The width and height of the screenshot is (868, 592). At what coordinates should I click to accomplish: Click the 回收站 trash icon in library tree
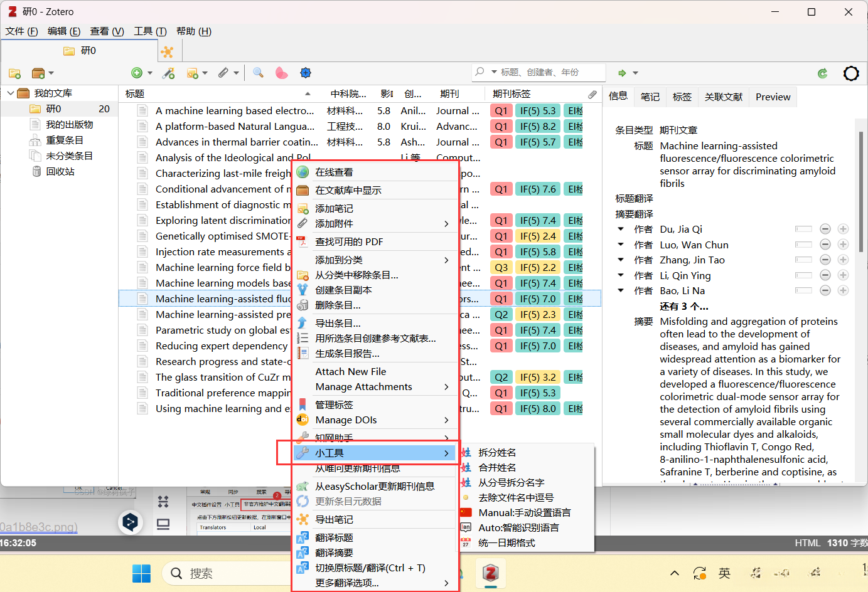click(x=36, y=171)
